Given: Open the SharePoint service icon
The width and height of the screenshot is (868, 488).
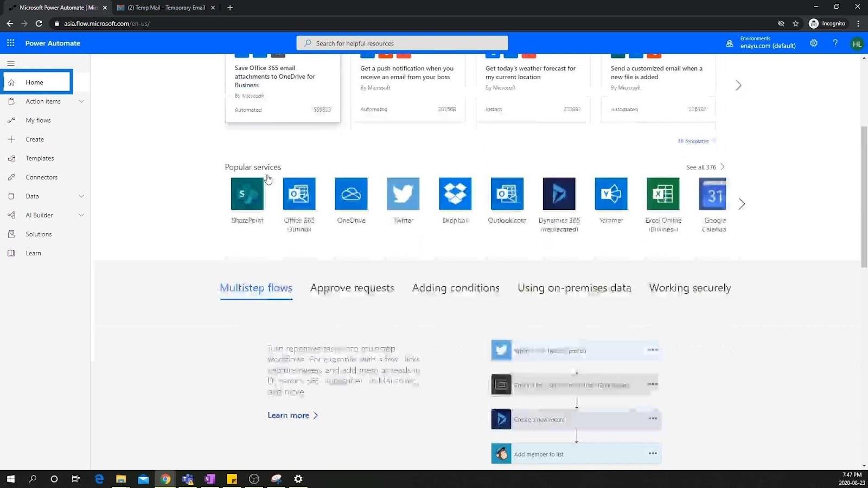Looking at the screenshot, I should [x=247, y=194].
